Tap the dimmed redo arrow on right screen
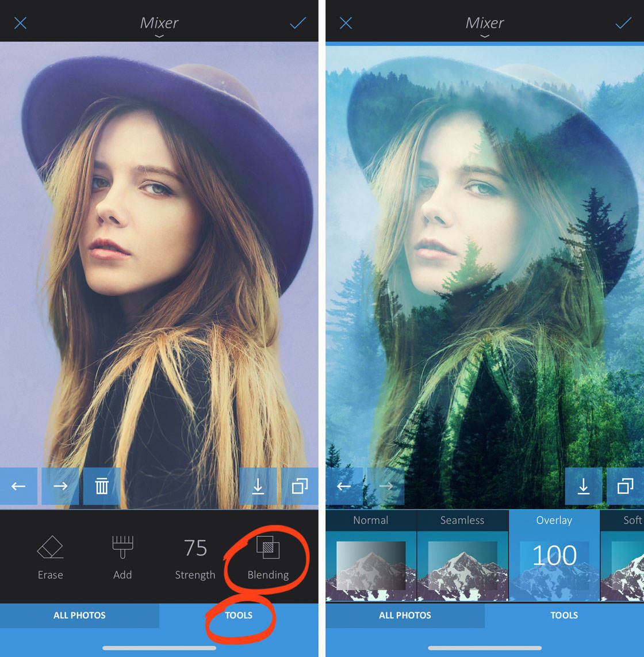This screenshot has width=644, height=657. [x=386, y=486]
